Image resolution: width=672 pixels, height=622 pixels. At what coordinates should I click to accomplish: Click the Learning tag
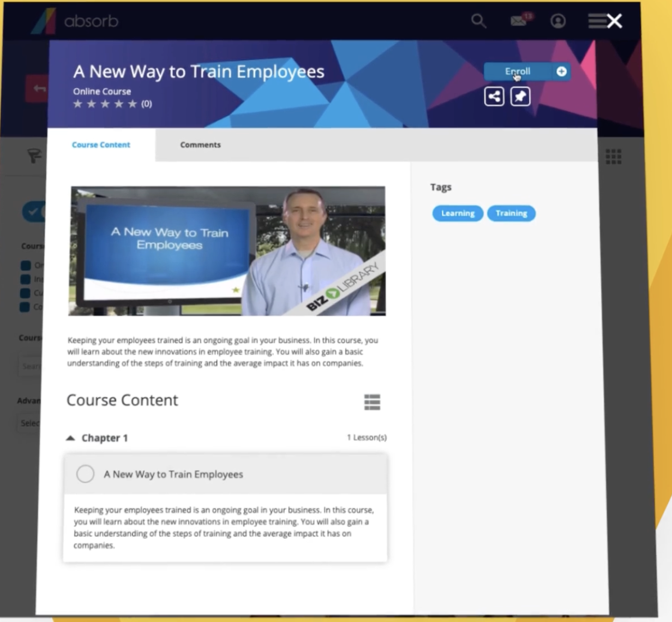click(x=458, y=213)
